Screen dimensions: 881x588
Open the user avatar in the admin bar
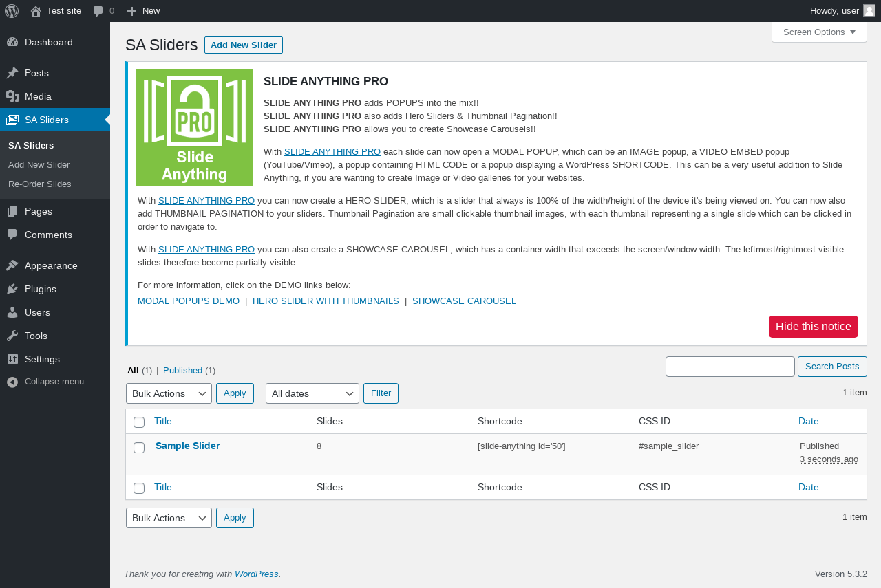[869, 10]
